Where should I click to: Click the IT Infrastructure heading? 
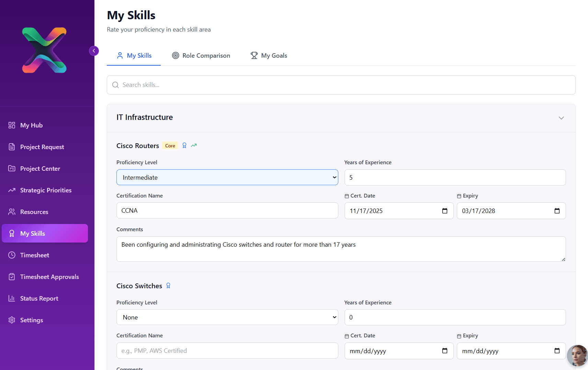[x=145, y=117]
